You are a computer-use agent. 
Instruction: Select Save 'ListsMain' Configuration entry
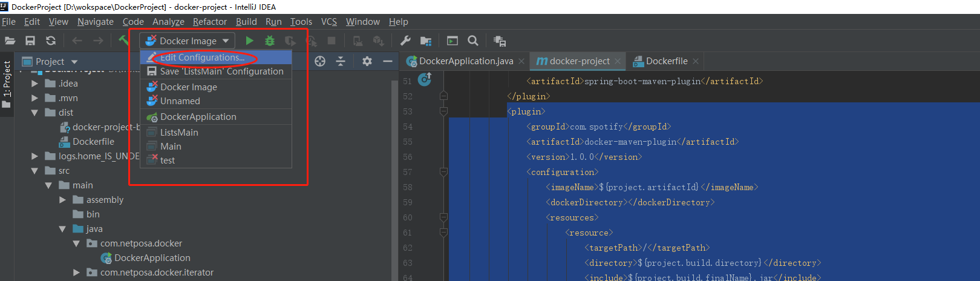pos(216,71)
